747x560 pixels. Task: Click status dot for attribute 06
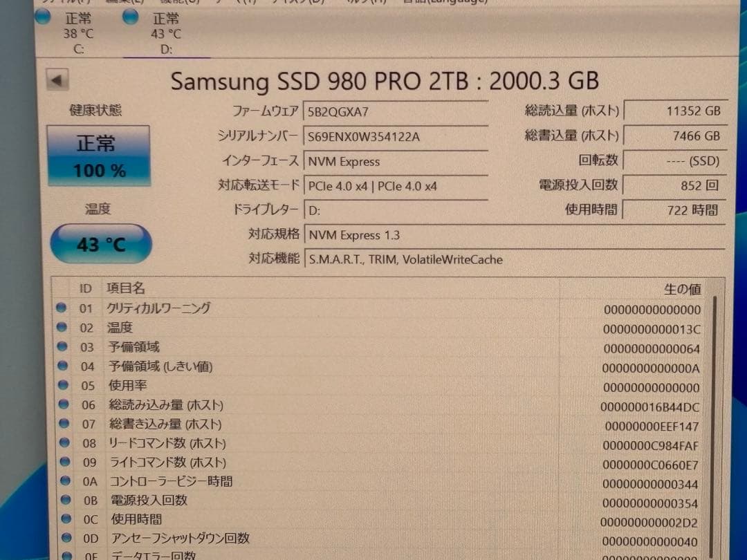point(64,404)
